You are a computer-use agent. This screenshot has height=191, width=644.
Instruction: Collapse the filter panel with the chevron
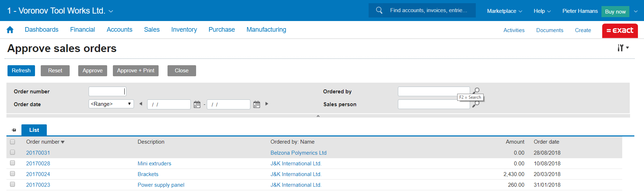click(x=318, y=116)
